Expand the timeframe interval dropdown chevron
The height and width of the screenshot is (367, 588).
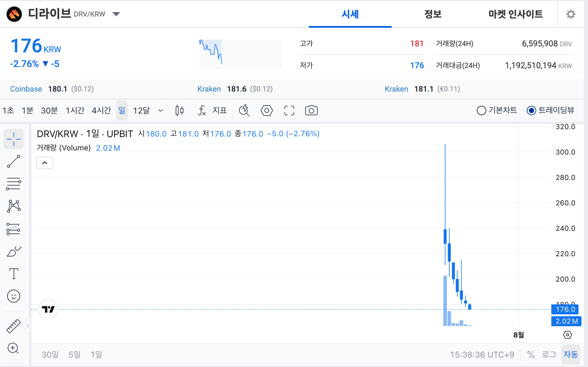160,110
